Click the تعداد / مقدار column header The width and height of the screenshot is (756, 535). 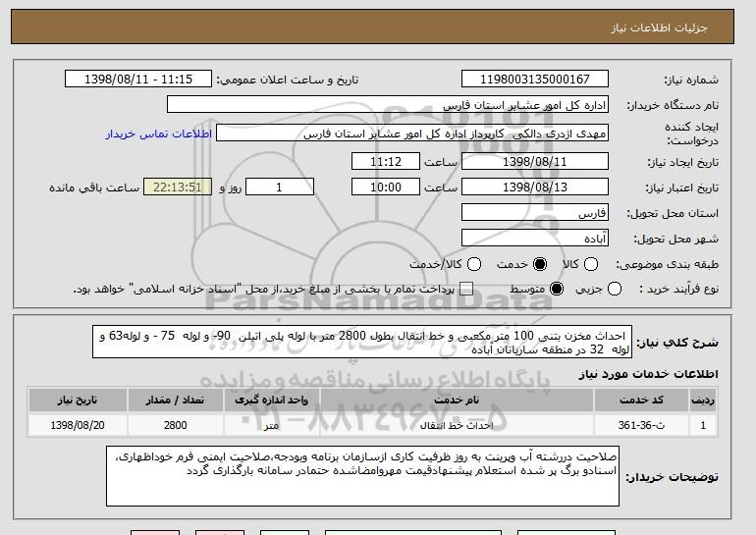(175, 401)
